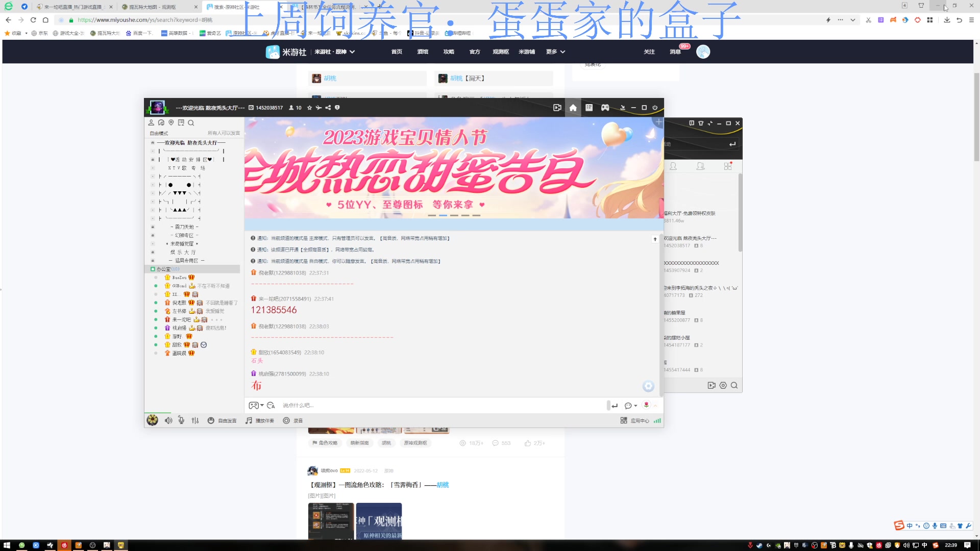
Task: Click the browser address bar URL
Action: pyautogui.click(x=145, y=20)
